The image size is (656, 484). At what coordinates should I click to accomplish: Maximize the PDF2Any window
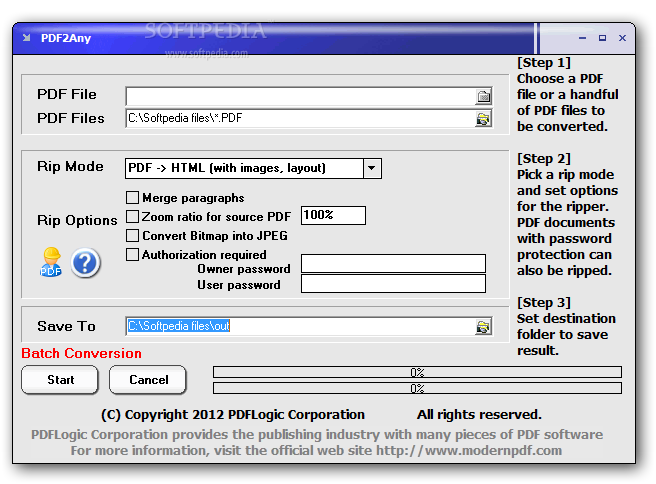pyautogui.click(x=602, y=38)
